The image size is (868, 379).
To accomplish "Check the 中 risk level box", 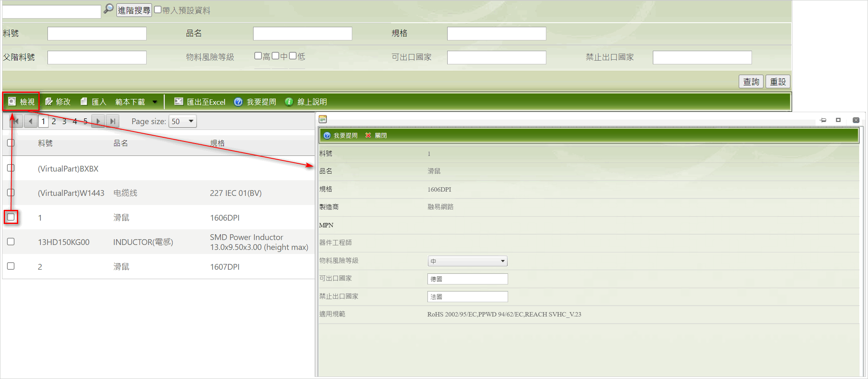I will pyautogui.click(x=275, y=56).
